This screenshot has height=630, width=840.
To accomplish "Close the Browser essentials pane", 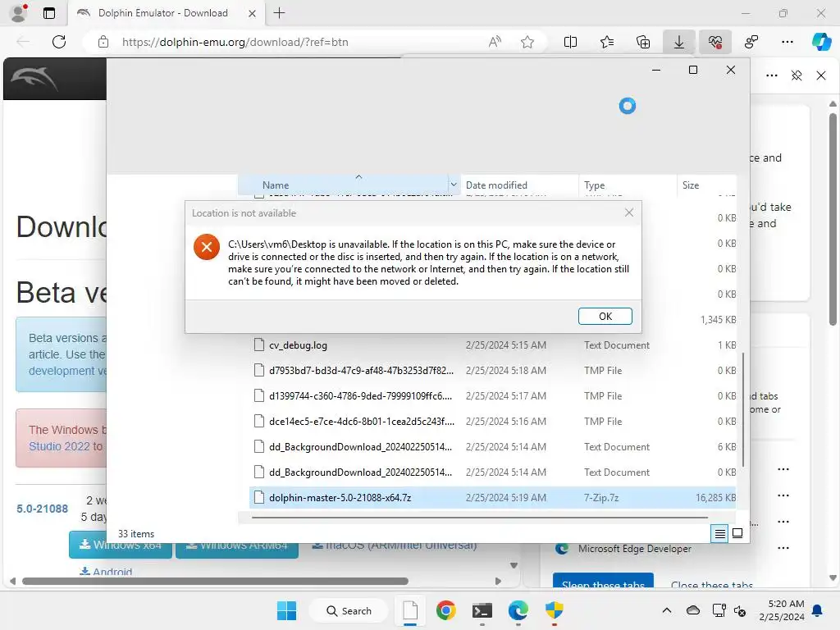I will click(x=821, y=75).
